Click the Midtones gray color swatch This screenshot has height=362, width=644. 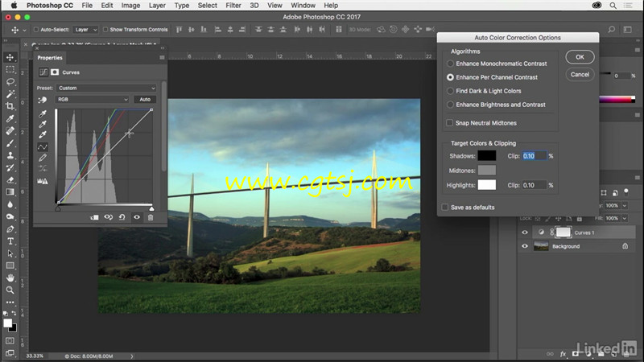coord(487,171)
